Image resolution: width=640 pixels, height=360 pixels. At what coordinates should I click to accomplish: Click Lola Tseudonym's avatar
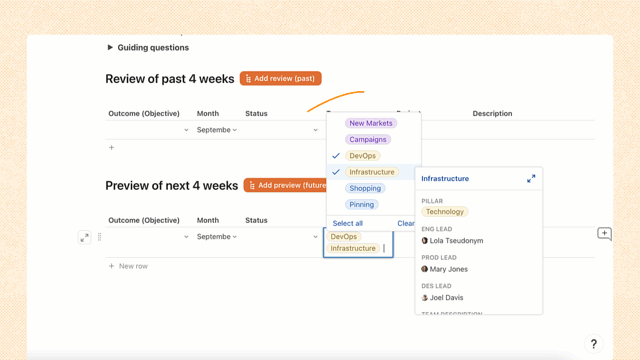point(424,240)
